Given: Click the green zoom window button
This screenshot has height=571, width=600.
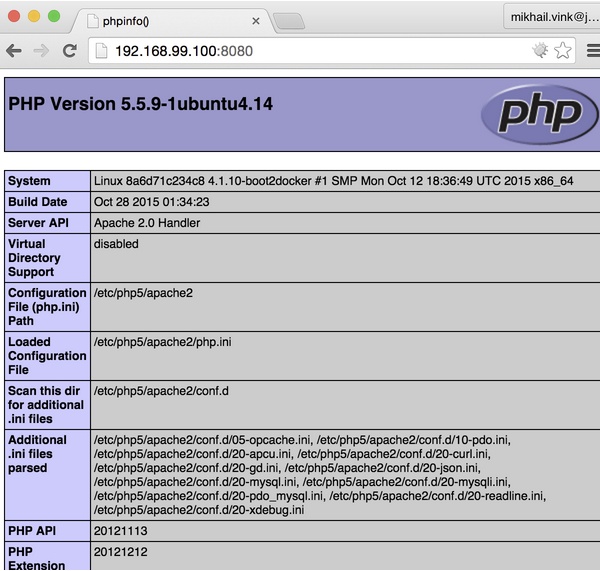Looking at the screenshot, I should click(x=54, y=16).
